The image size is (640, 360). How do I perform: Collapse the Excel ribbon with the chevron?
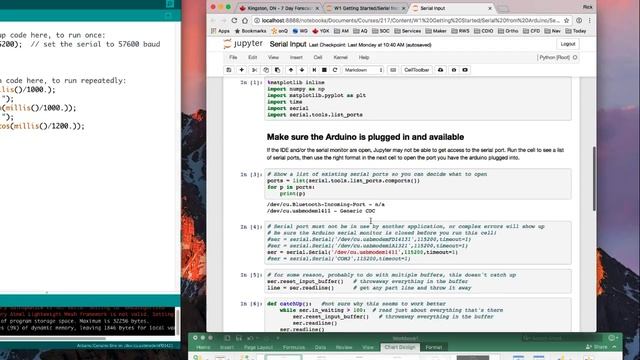click(615, 347)
